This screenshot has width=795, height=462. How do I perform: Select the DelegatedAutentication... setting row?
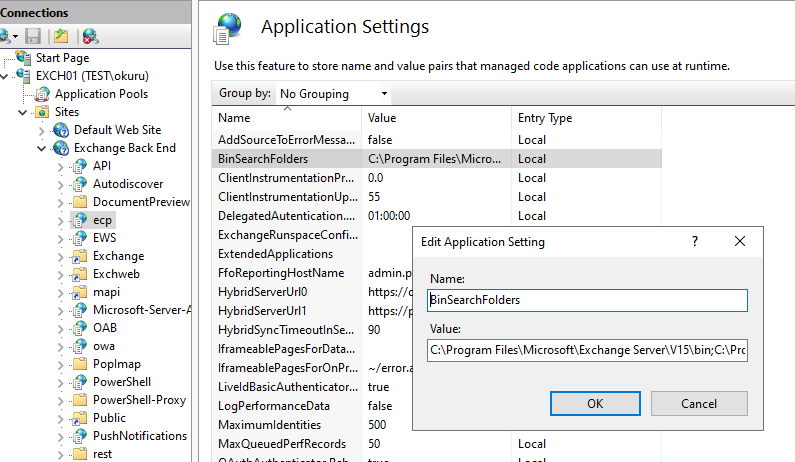click(x=437, y=216)
